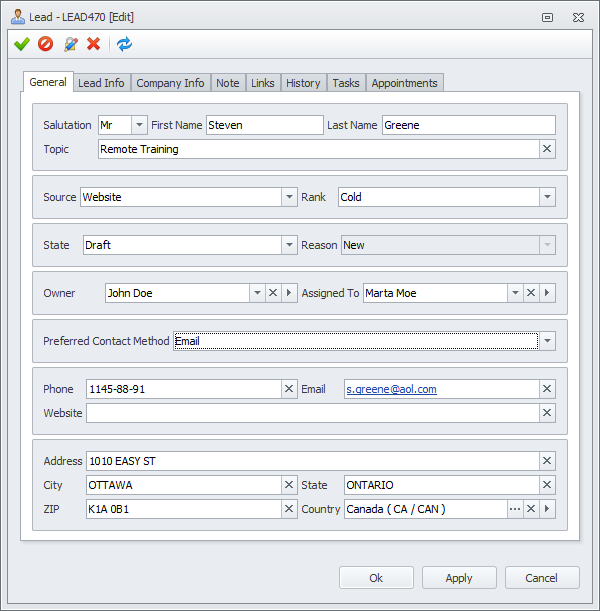Click the edit pencil toolbar icon

click(x=70, y=44)
